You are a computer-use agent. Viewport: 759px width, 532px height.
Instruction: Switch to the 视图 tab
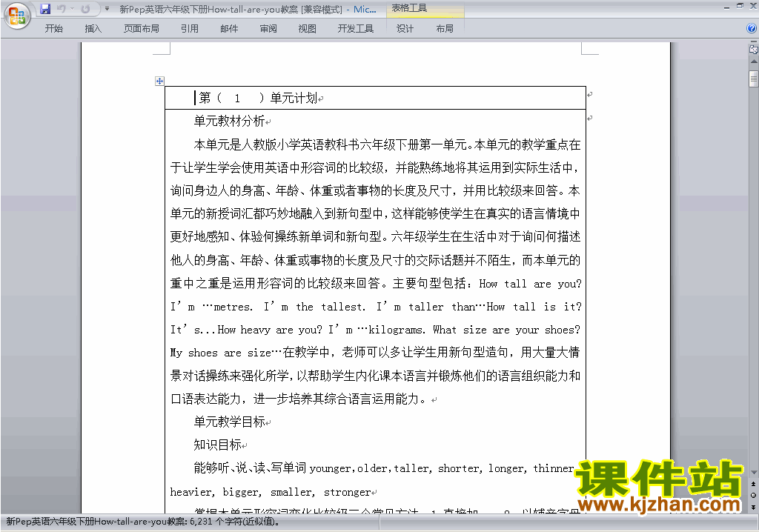click(308, 29)
